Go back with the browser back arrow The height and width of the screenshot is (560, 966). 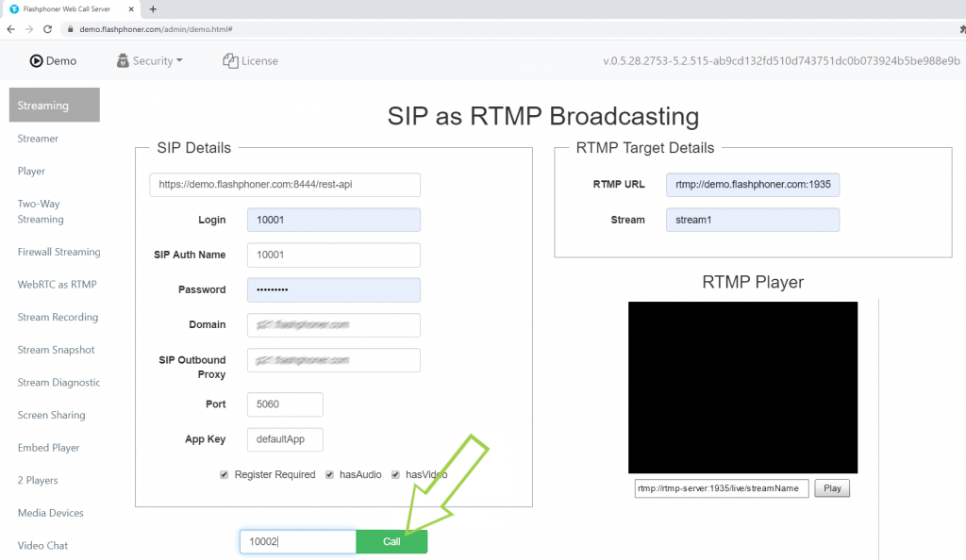10,29
